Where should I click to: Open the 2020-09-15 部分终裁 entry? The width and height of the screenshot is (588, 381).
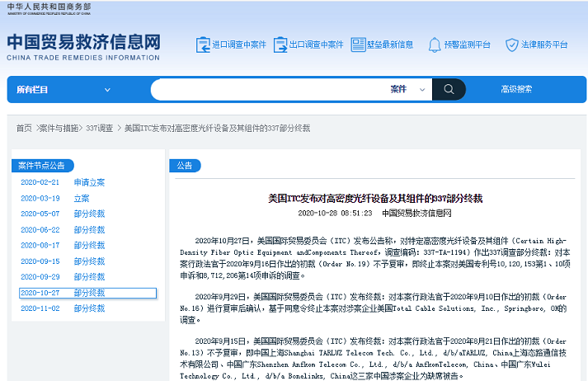pos(63,261)
